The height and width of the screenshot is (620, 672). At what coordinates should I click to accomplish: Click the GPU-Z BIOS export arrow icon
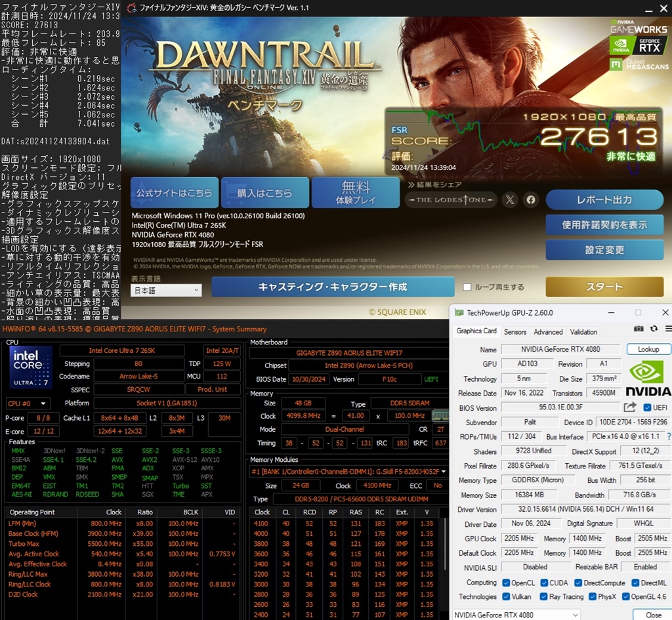click(x=630, y=407)
